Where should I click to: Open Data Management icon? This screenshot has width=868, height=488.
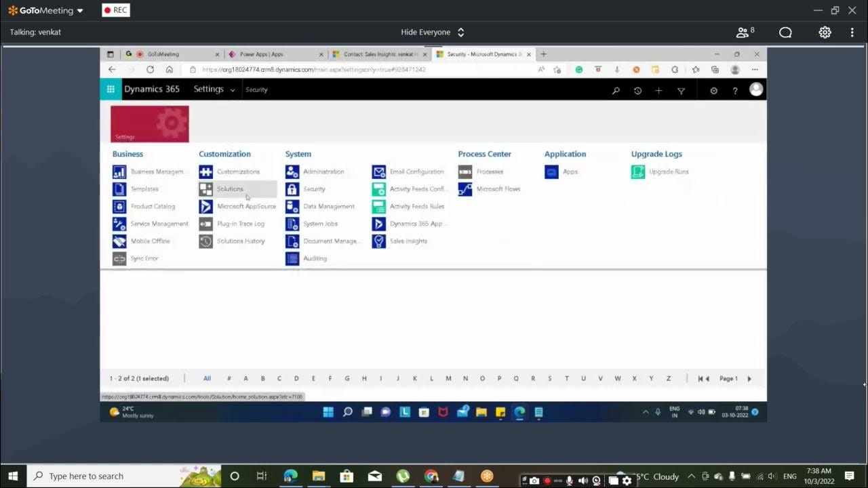click(292, 207)
